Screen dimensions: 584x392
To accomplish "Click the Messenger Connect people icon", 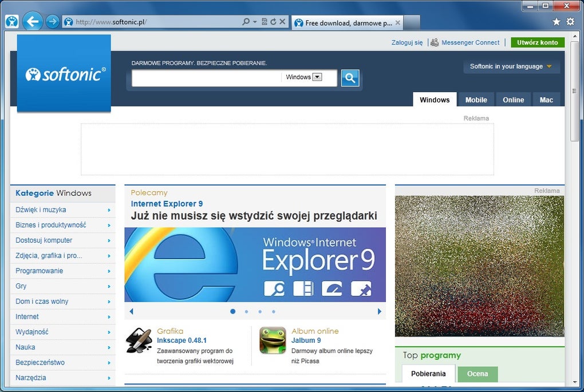I will pyautogui.click(x=434, y=42).
